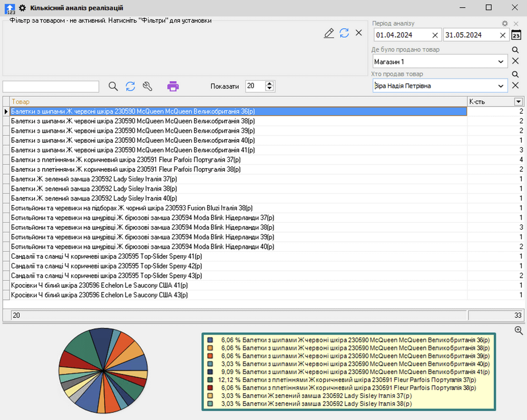
Task: Search store using magnifier above Магазин 1
Action: click(x=515, y=50)
